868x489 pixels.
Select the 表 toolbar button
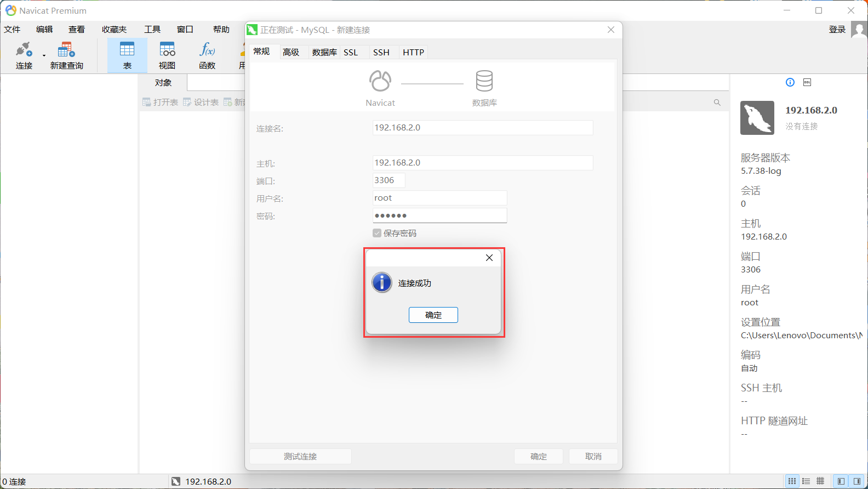127,55
